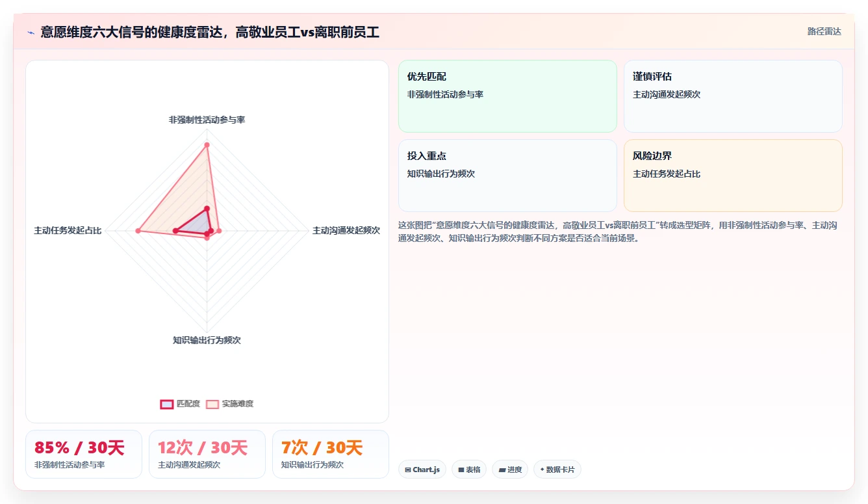Click the 主动任务发起占比 radar axis label

point(68,230)
